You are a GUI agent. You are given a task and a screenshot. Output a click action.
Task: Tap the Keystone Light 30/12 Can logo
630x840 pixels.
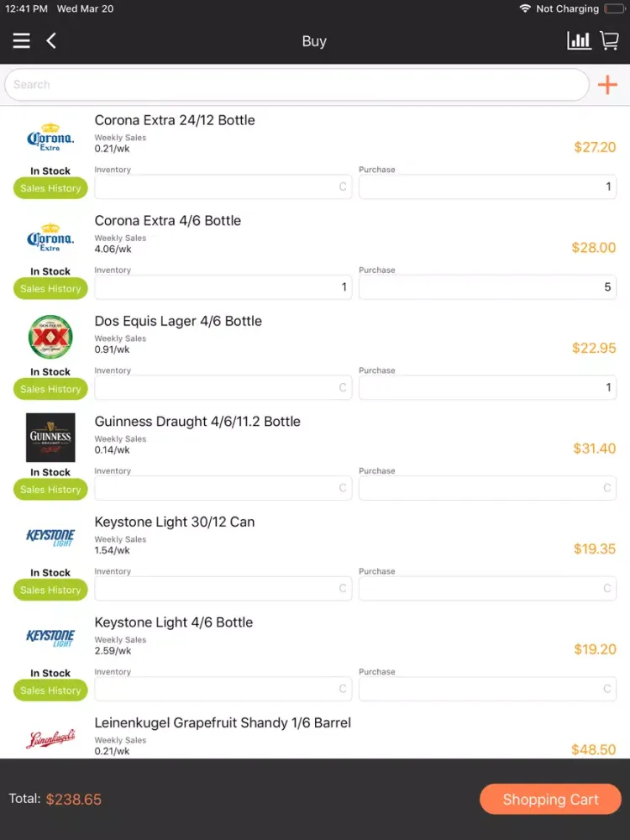pyautogui.click(x=50, y=538)
